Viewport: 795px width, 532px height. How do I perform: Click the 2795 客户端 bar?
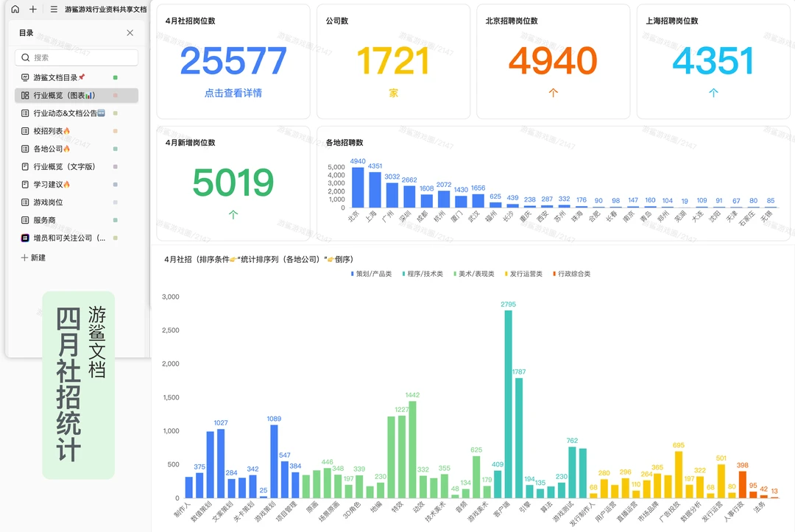(508, 404)
